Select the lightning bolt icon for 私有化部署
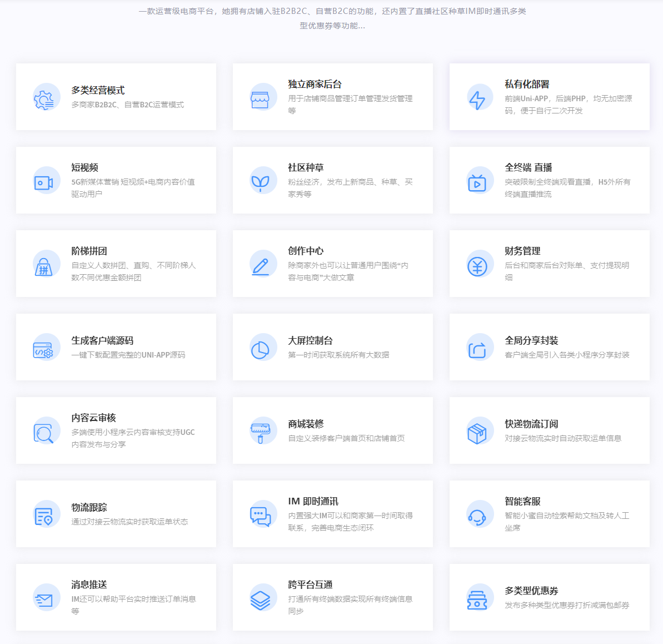 pyautogui.click(x=477, y=98)
